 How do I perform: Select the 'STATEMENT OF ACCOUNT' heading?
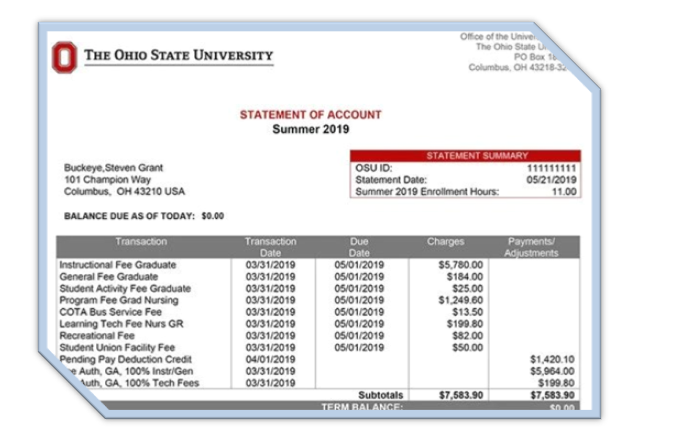[311, 115]
